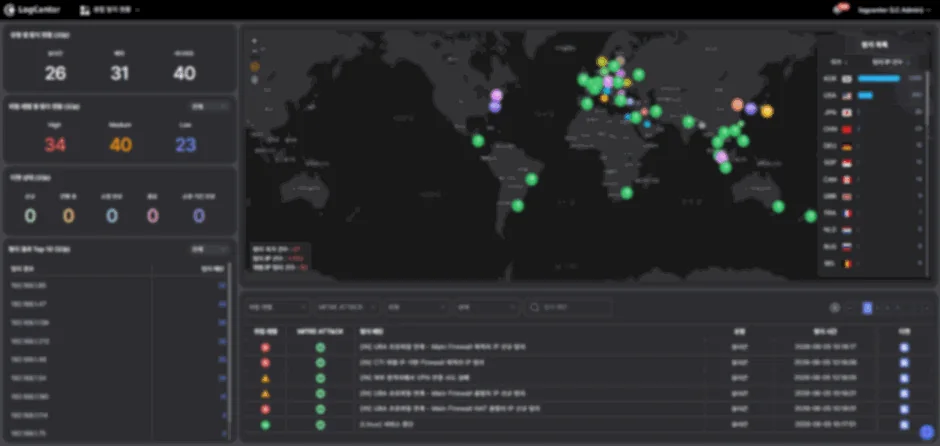This screenshot has height=446, width=940.
Task: Click the gray circle map control
Action: point(255,79)
